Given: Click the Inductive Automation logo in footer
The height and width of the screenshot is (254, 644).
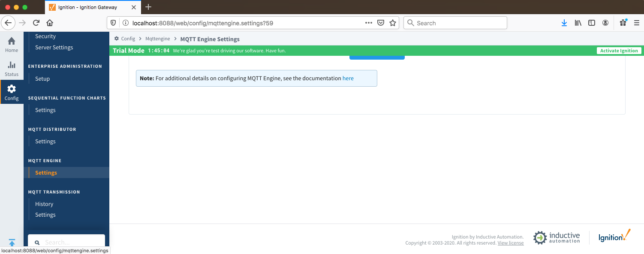Looking at the screenshot, I should (557, 237).
